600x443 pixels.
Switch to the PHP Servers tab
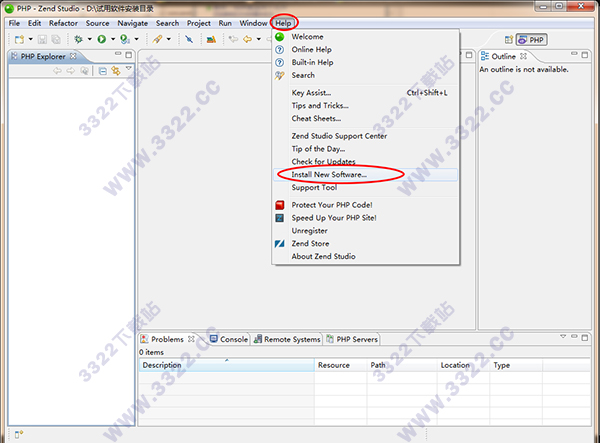(x=352, y=339)
